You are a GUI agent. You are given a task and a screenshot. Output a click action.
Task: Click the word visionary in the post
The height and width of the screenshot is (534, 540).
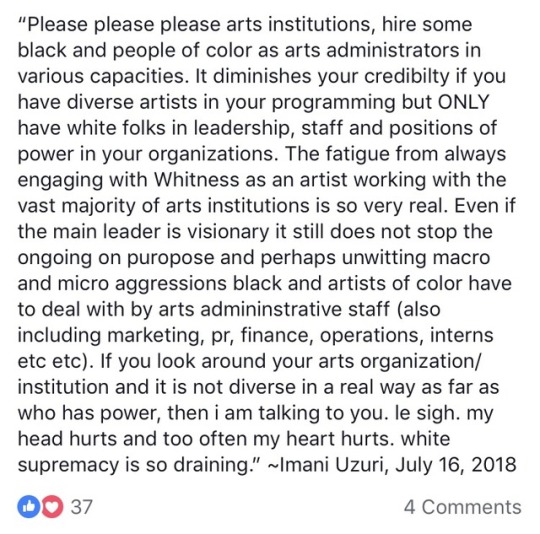point(228,233)
